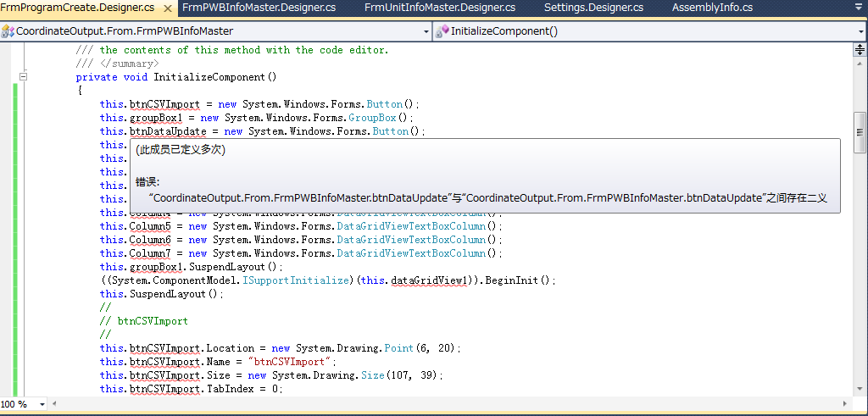Click dataGridView1 in the BeginInit line
Image resolution: width=868 pixels, height=416 pixels.
(x=430, y=280)
